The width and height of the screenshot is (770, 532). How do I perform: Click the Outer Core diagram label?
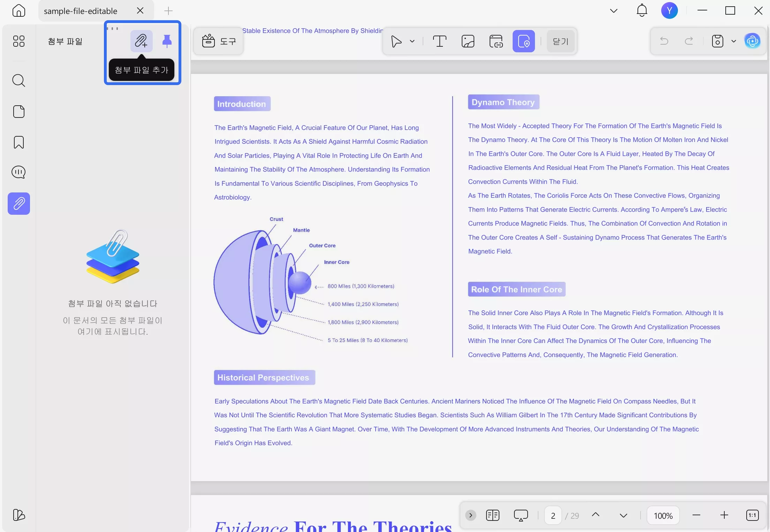pyautogui.click(x=322, y=245)
